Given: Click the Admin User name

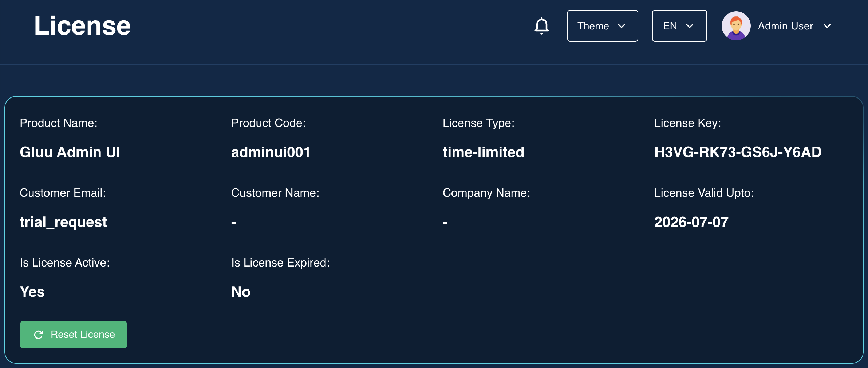Looking at the screenshot, I should point(786,26).
